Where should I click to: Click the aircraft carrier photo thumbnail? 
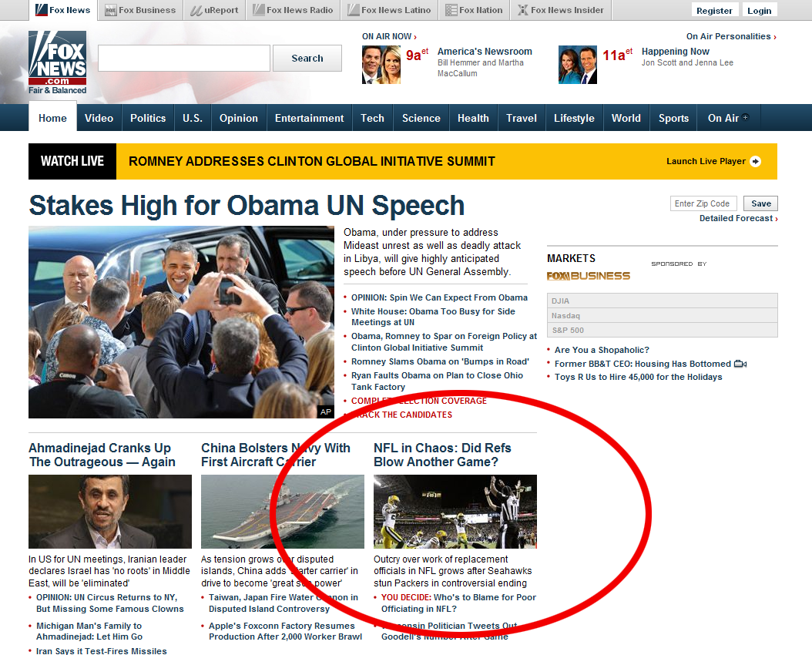[x=282, y=512]
